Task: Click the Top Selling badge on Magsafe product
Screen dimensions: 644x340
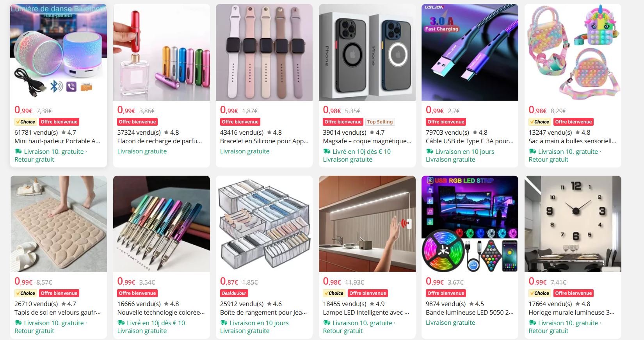Action: click(x=380, y=122)
